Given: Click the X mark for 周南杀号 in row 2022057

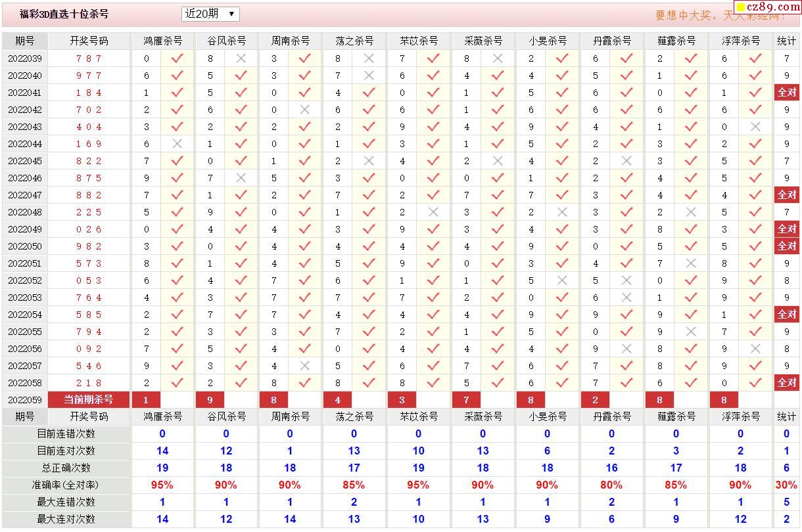Looking at the screenshot, I should (305, 366).
